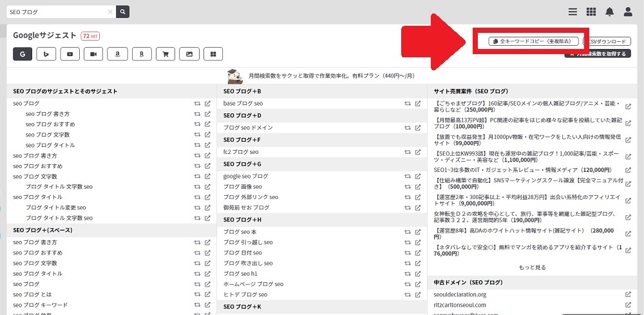Click domain seouldeclaration.org
The height and width of the screenshot is (315, 644).
[460, 294]
